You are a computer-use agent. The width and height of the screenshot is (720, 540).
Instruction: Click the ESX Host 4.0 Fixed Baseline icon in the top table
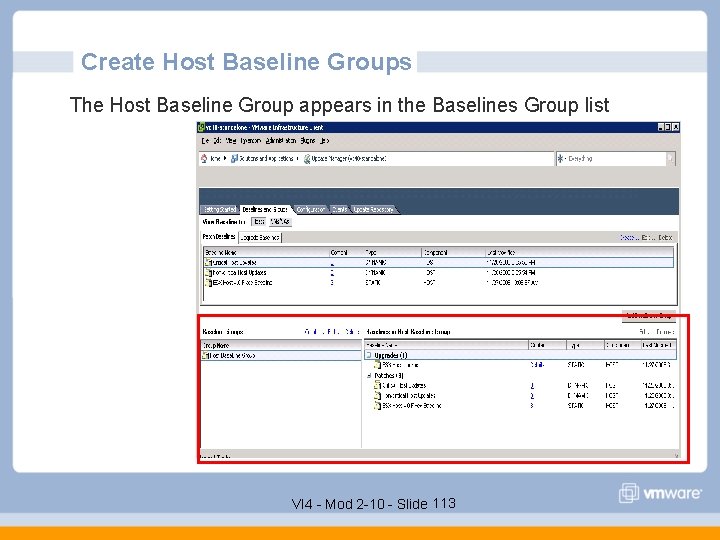pos(208,283)
